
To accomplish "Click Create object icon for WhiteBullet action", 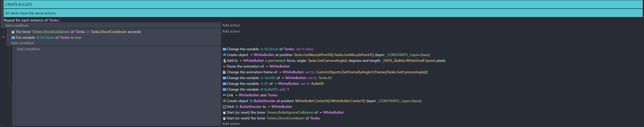I will pyautogui.click(x=224, y=55).
